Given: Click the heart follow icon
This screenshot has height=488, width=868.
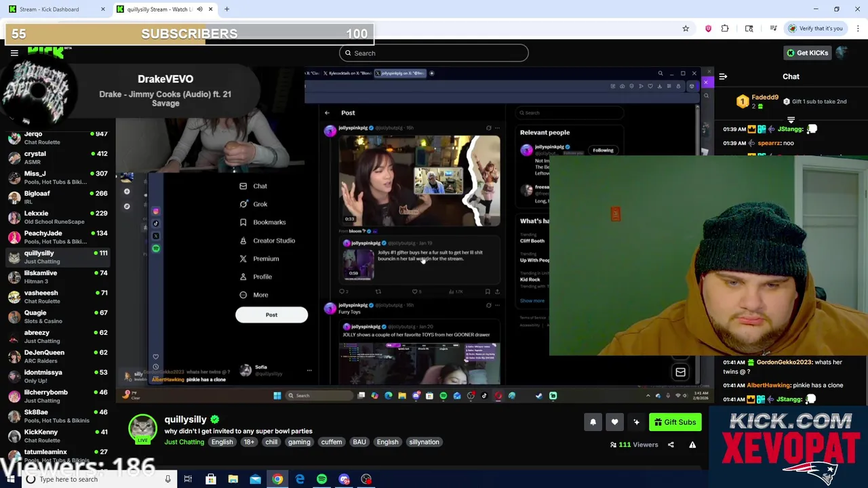Looking at the screenshot, I should 614,422.
